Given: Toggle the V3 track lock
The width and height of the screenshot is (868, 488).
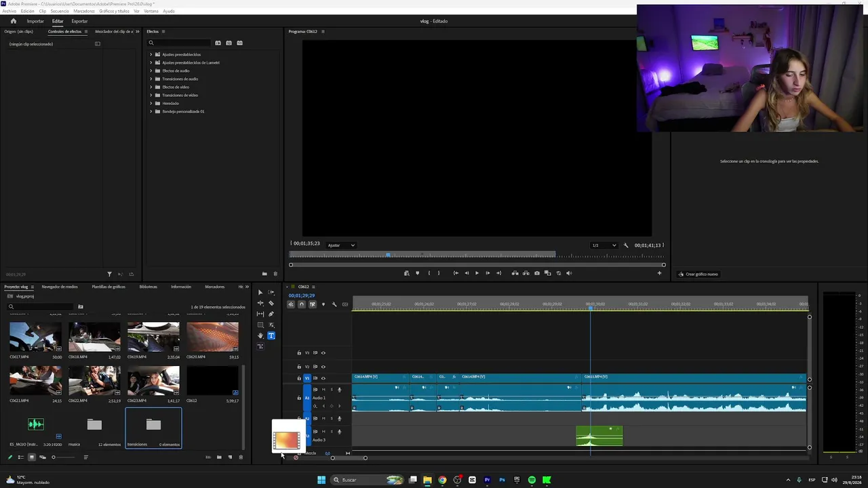Looking at the screenshot, I should pyautogui.click(x=299, y=352).
